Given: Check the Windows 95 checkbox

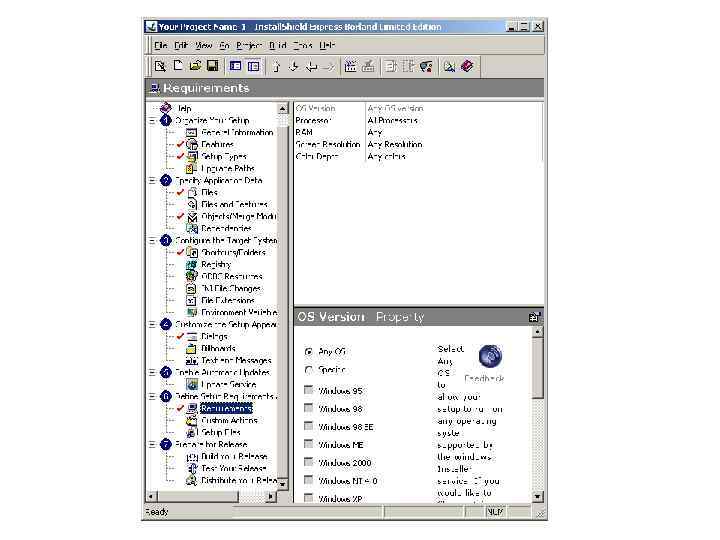Looking at the screenshot, I should tap(309, 390).
